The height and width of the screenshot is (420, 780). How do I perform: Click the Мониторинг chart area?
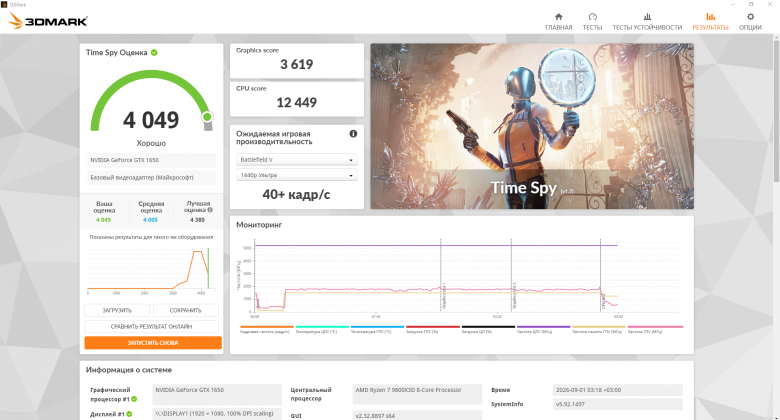pos(462,278)
